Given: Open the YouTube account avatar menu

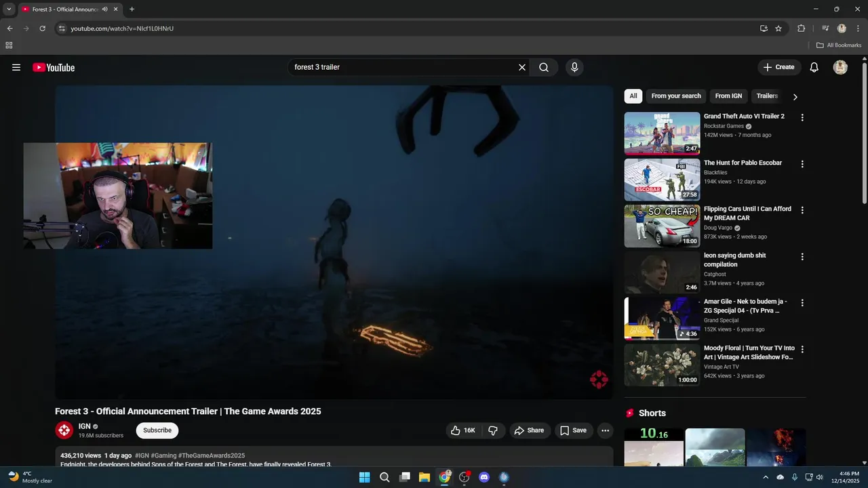Looking at the screenshot, I should point(840,67).
